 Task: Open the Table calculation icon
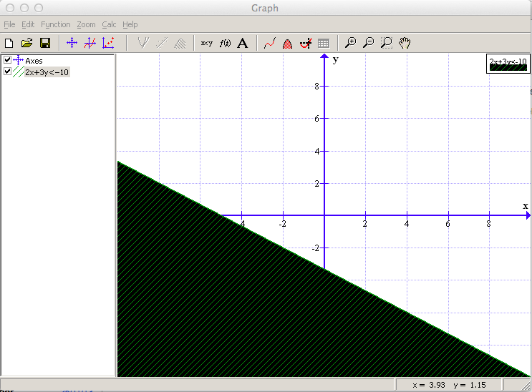tap(324, 44)
